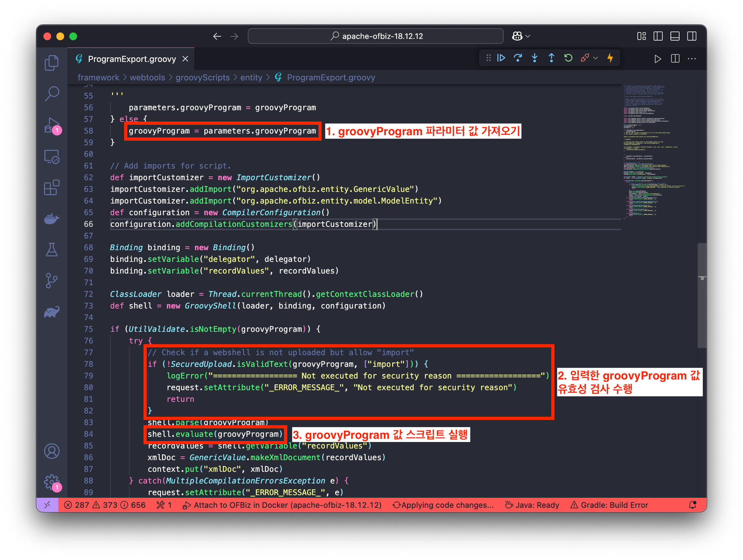The image size is (743, 560).
Task: Open the disconnect options dropdown arrow
Action: click(595, 58)
